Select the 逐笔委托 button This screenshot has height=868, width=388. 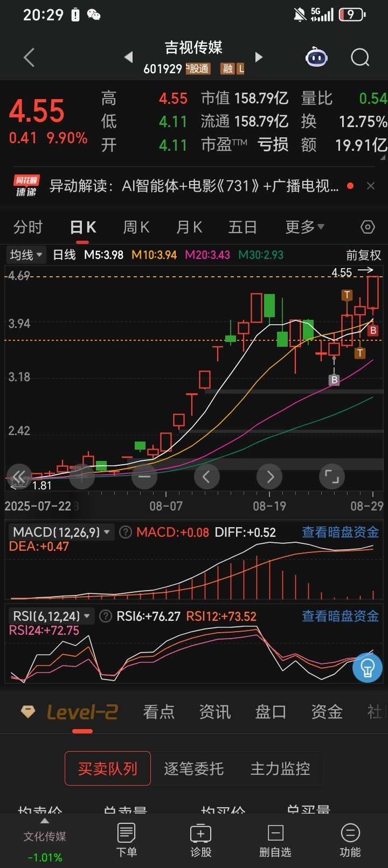[x=194, y=768]
